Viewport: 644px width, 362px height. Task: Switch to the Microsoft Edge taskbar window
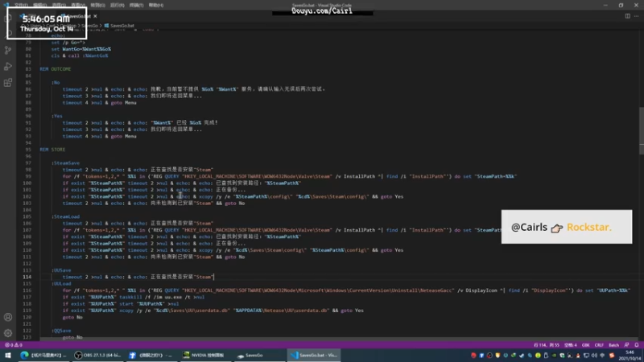(43, 355)
